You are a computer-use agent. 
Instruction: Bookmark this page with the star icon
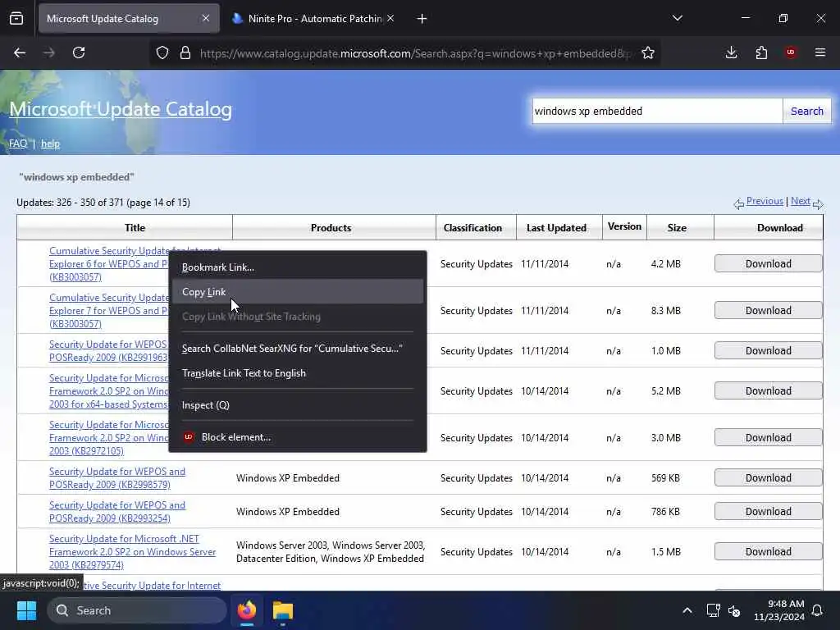click(x=648, y=52)
